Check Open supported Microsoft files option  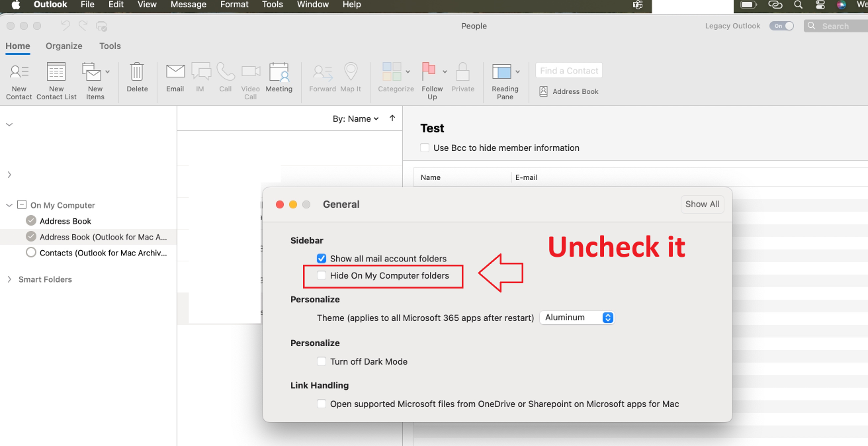point(322,404)
